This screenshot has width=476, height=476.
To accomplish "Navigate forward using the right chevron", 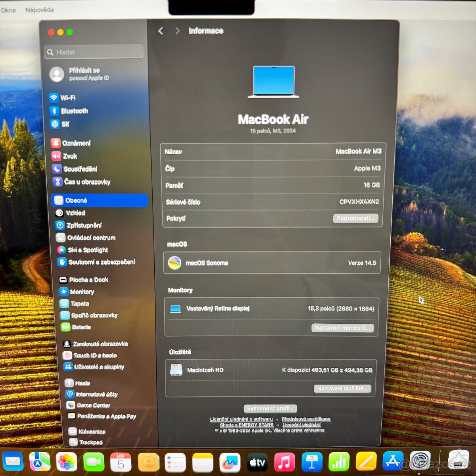I will tap(177, 31).
